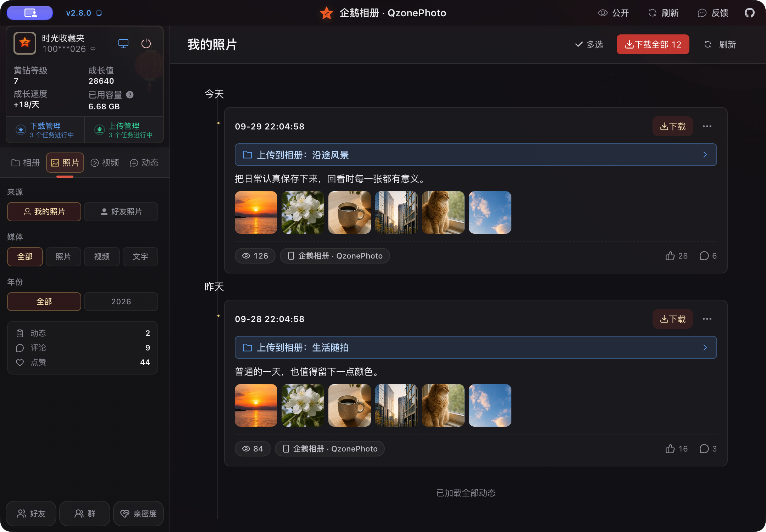Toggle 多选 multi-select mode
Image resolution: width=766 pixels, height=532 pixels.
click(x=589, y=44)
